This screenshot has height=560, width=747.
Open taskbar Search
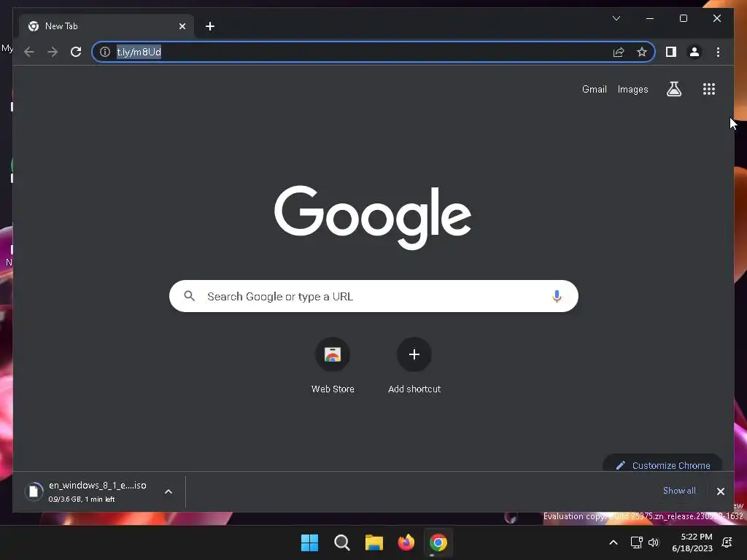[341, 542]
